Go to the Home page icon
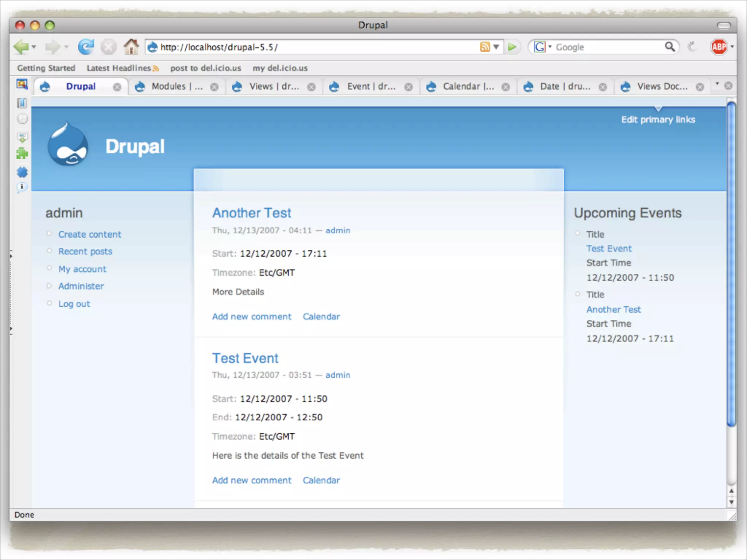This screenshot has width=747, height=560. [131, 46]
